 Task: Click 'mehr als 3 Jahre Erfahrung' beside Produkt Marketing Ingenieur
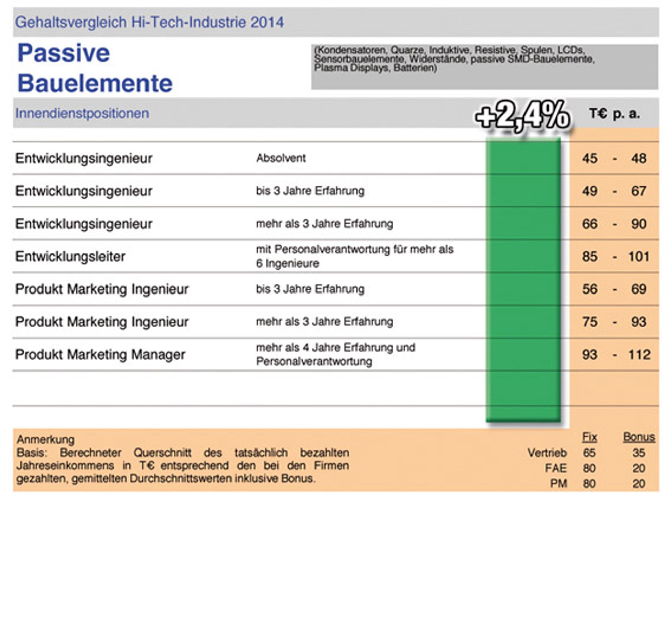[325, 322]
